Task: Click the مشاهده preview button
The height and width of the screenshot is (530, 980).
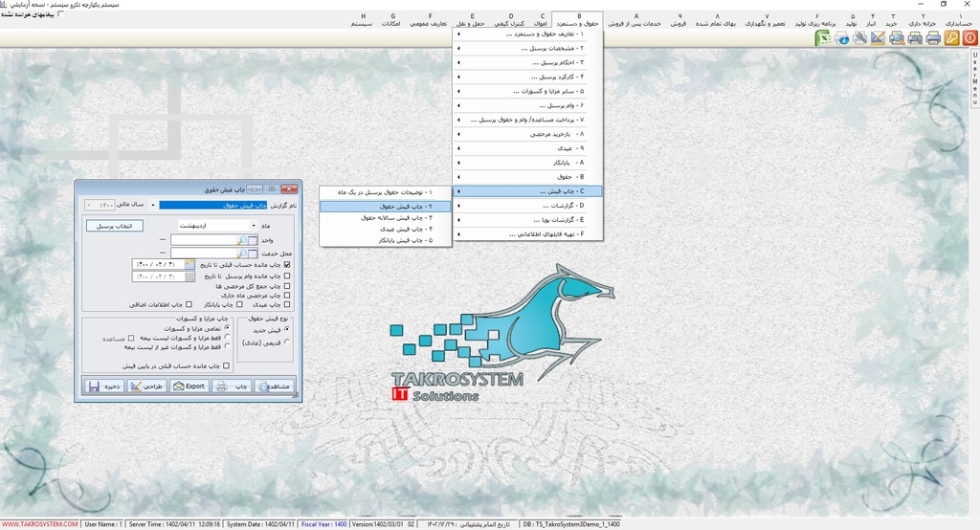Action: (275, 386)
